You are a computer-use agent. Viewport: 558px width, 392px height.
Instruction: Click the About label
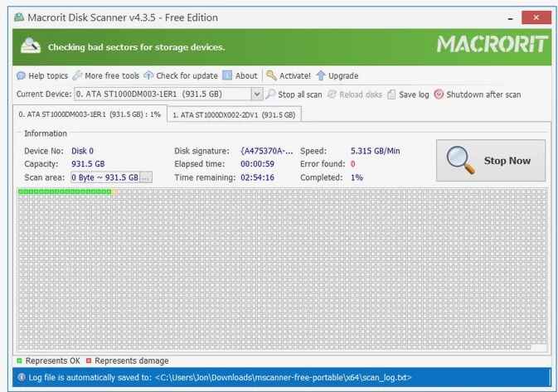click(x=246, y=75)
